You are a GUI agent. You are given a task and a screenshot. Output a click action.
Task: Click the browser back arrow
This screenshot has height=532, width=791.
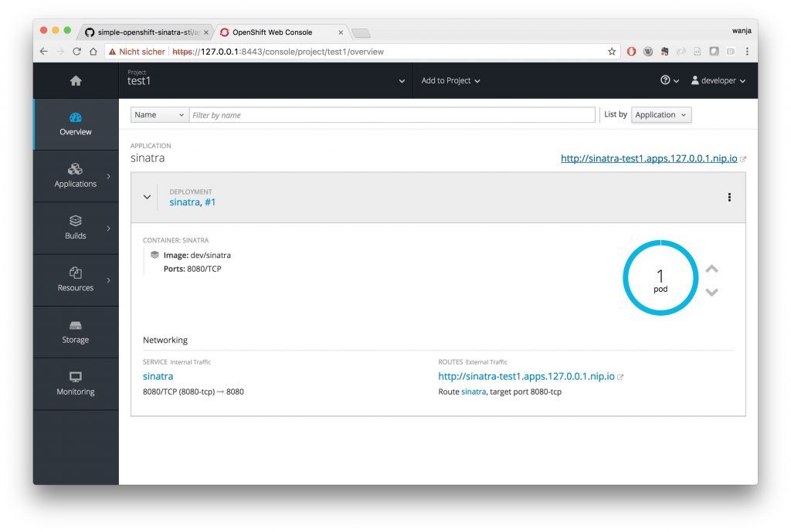pos(44,52)
